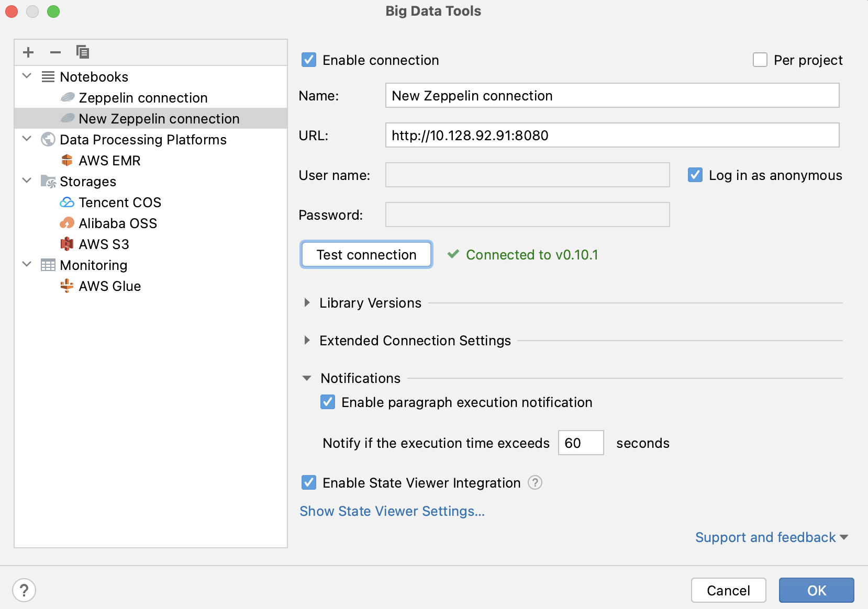Screen dimensions: 868x609
Task: Open Support and feedback dropdown
Action: pos(772,537)
